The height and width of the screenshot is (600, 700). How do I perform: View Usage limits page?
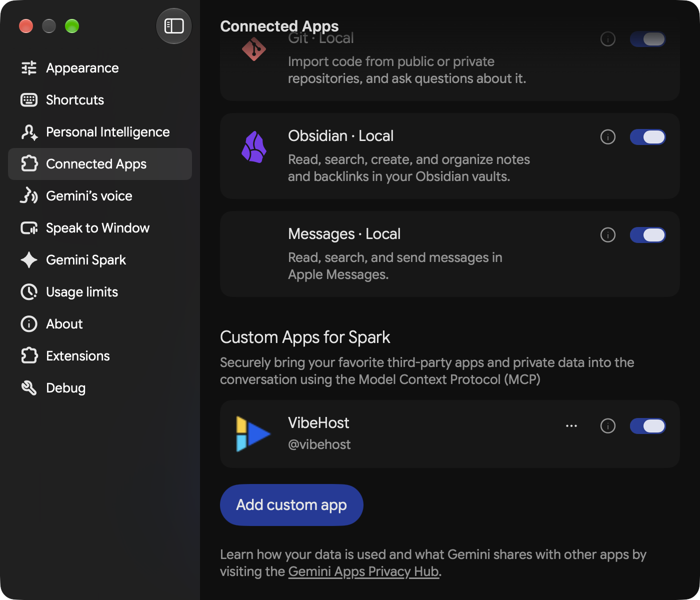click(100, 292)
